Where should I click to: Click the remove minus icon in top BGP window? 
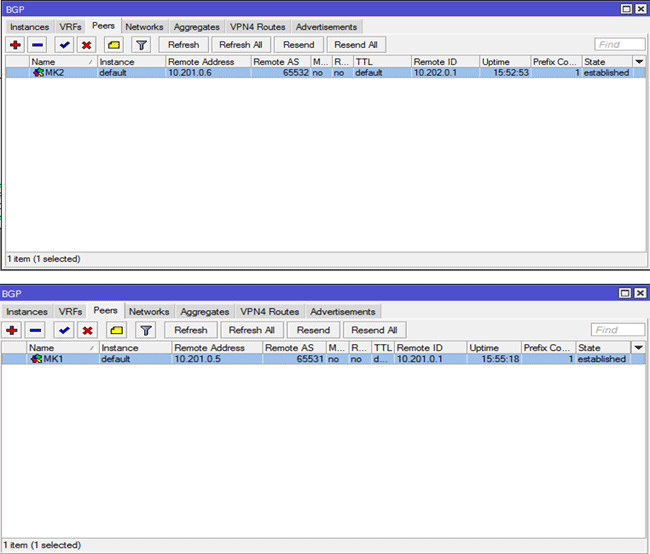point(37,45)
